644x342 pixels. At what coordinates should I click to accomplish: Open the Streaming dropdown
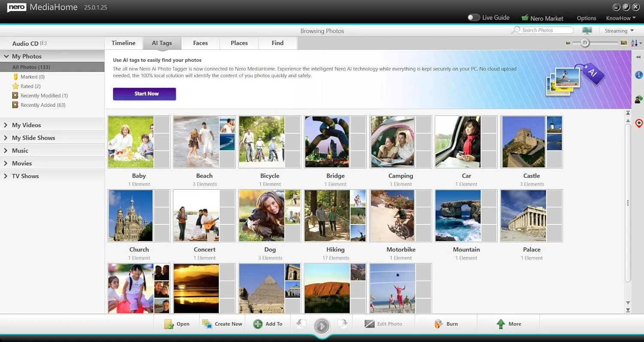(x=618, y=30)
